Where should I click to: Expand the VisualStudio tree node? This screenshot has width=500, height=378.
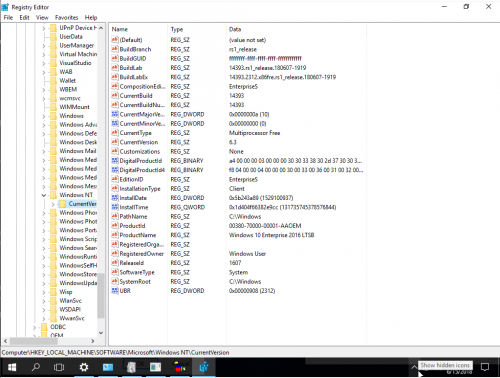click(44, 63)
